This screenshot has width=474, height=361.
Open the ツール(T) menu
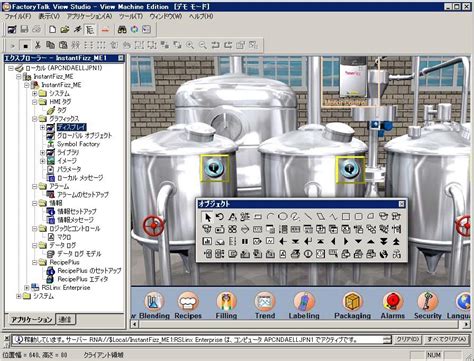131,16
